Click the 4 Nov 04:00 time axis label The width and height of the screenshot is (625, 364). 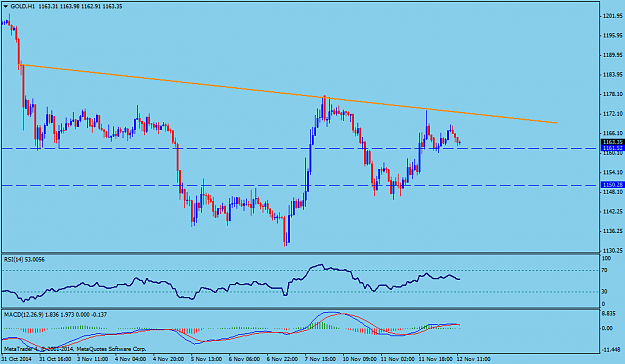click(131, 359)
